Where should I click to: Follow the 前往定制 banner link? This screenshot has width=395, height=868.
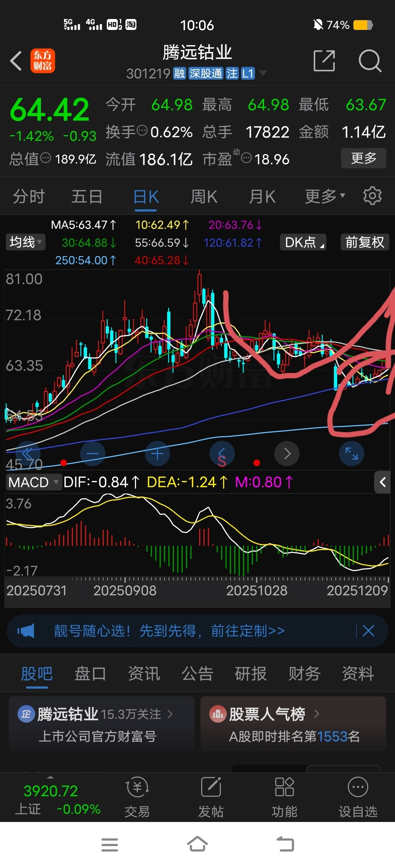(x=248, y=631)
